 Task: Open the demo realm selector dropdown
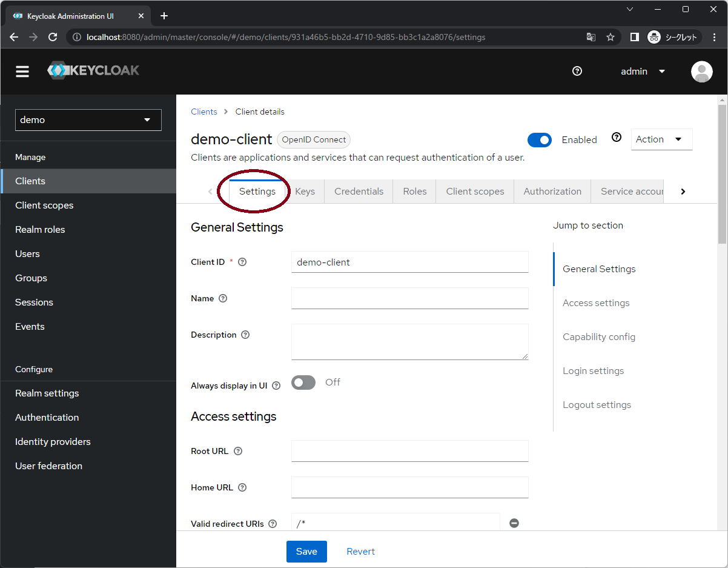pyautogui.click(x=88, y=119)
